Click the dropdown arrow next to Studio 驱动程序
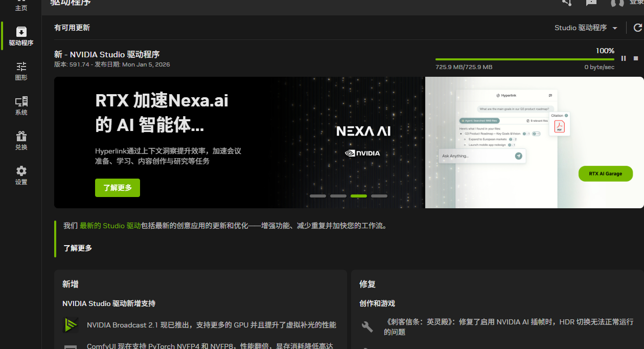The height and width of the screenshot is (349, 644). click(615, 28)
